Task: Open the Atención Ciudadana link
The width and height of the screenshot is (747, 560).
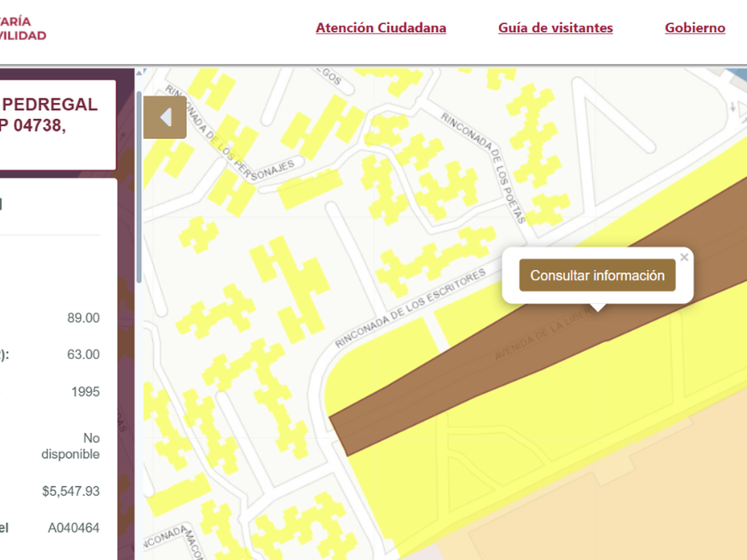Action: [x=381, y=28]
